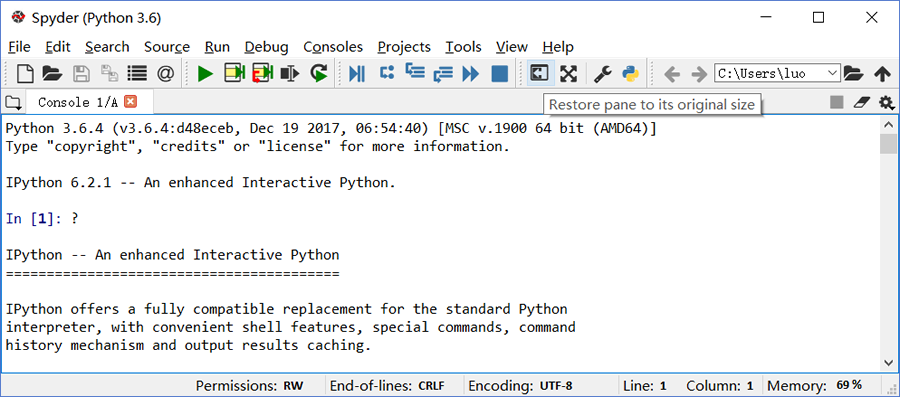Screen dimensions: 900x397
Task: Open the PYTHONPATH manager icon
Action: [630, 73]
